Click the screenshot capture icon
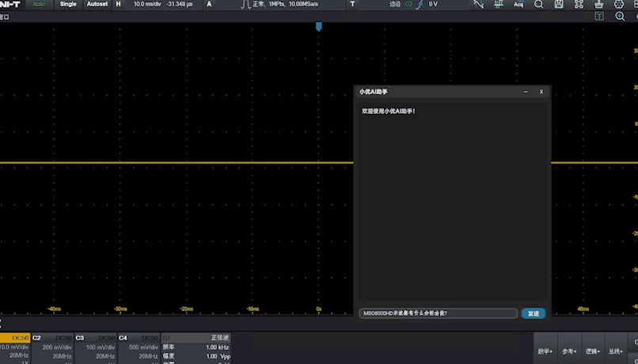 pyautogui.click(x=579, y=4)
